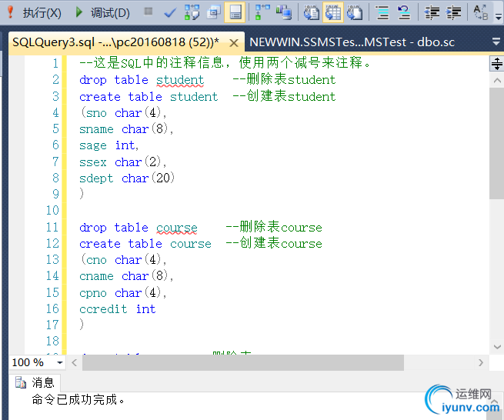
Task: Click the code line cpno char(4)
Action: pyautogui.click(x=123, y=293)
